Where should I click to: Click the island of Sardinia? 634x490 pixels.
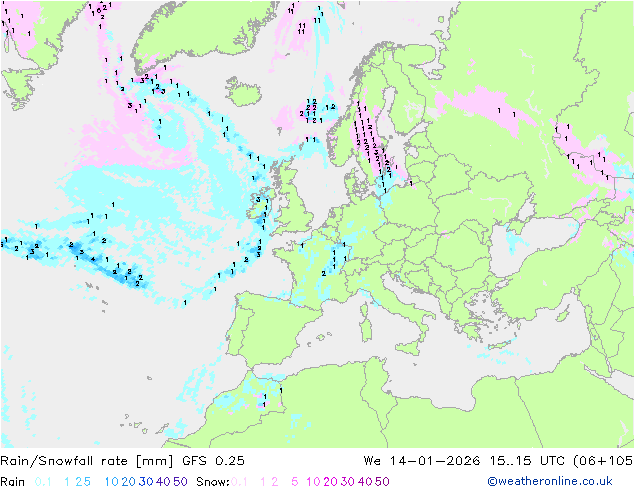pyautogui.click(x=366, y=327)
